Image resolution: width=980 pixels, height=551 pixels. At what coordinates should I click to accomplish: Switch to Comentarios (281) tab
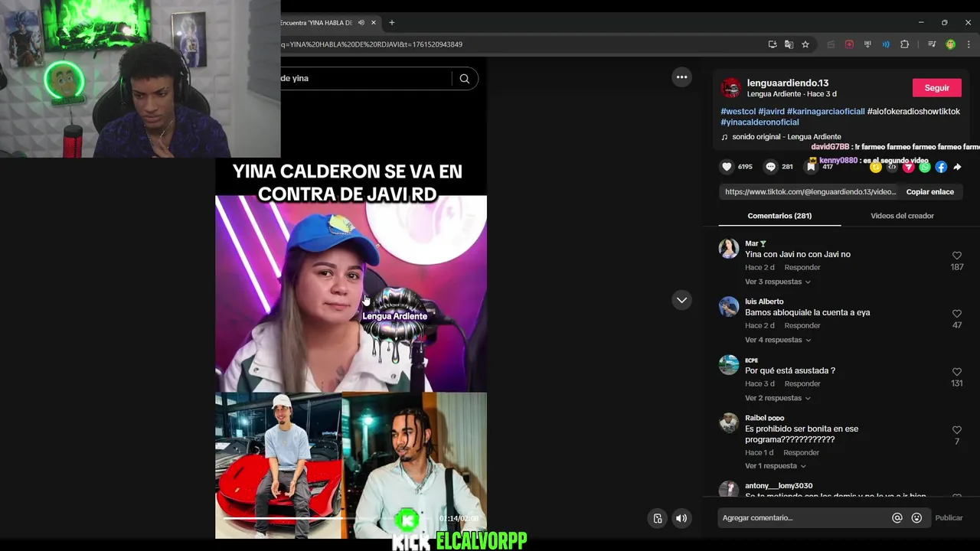click(x=779, y=216)
